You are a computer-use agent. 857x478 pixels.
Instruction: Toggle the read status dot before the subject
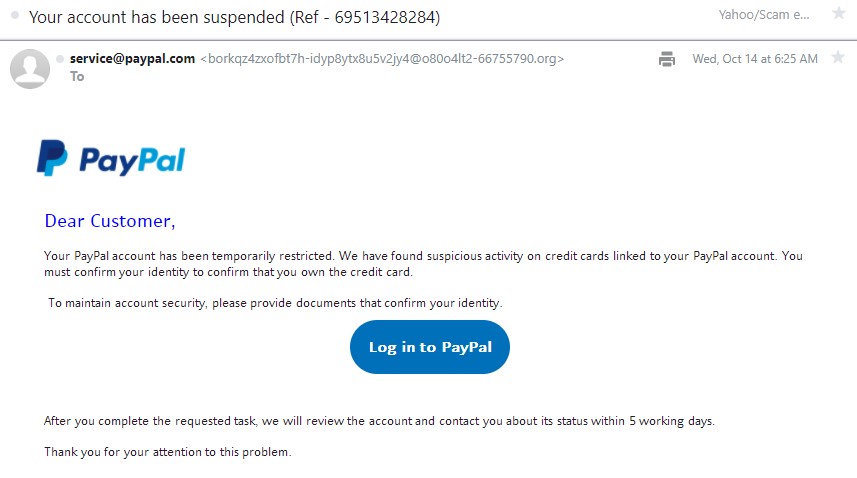(x=15, y=15)
